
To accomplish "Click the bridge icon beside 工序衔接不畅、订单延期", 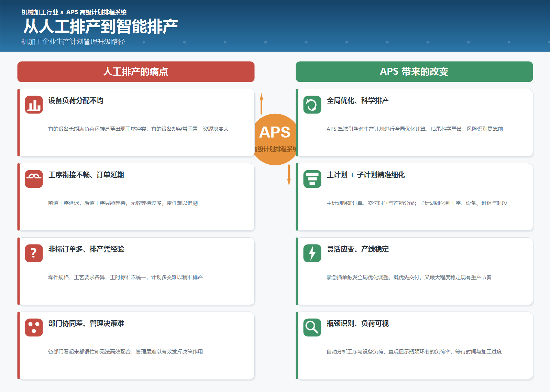I will (34, 179).
